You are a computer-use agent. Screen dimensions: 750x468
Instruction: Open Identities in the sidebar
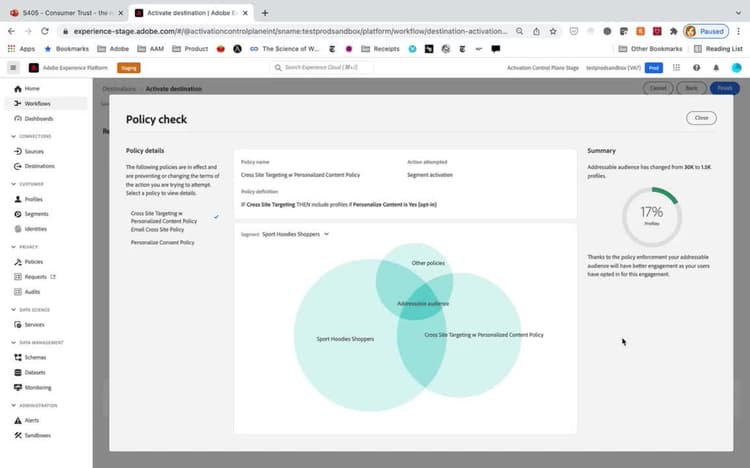point(31,229)
